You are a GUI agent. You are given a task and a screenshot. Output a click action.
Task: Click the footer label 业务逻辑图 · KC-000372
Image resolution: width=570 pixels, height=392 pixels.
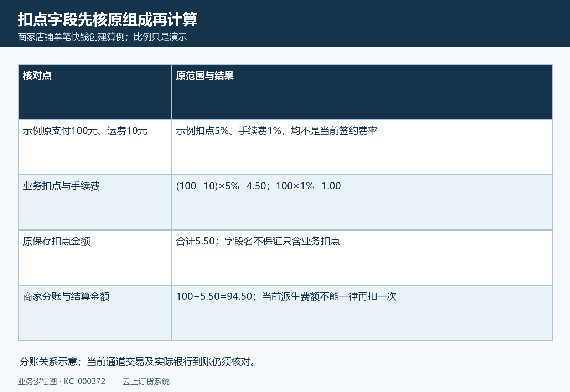[x=62, y=381]
